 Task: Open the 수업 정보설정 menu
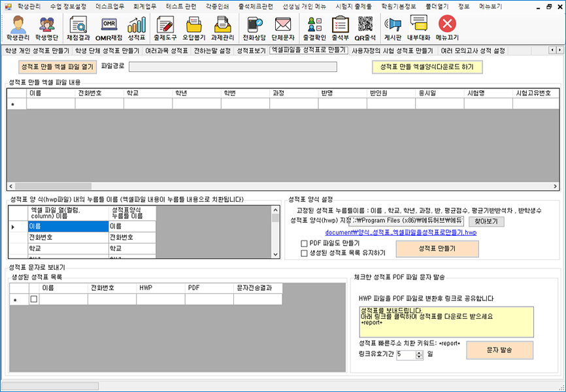[68, 7]
